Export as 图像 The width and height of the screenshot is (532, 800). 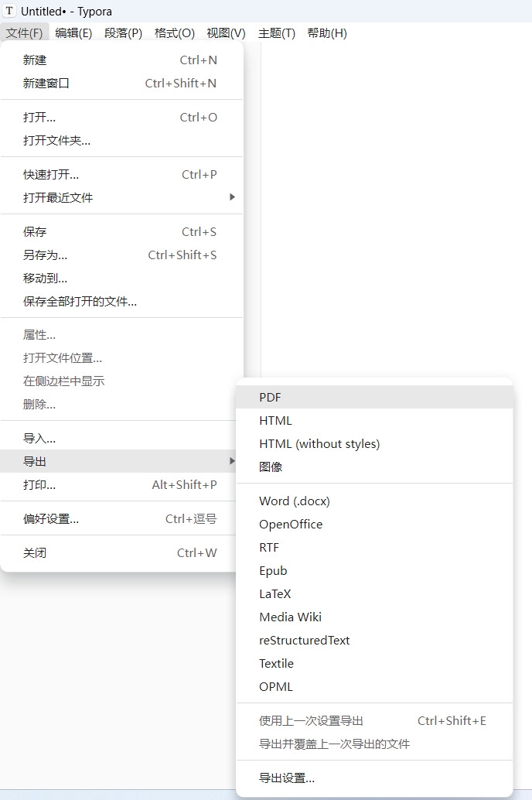click(374, 467)
